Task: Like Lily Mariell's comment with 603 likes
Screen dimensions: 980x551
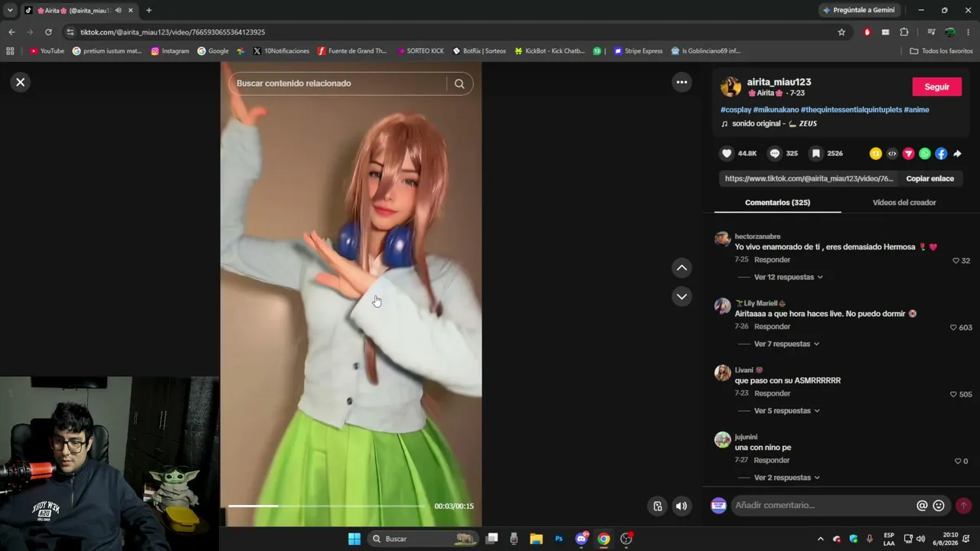Action: [x=953, y=328]
